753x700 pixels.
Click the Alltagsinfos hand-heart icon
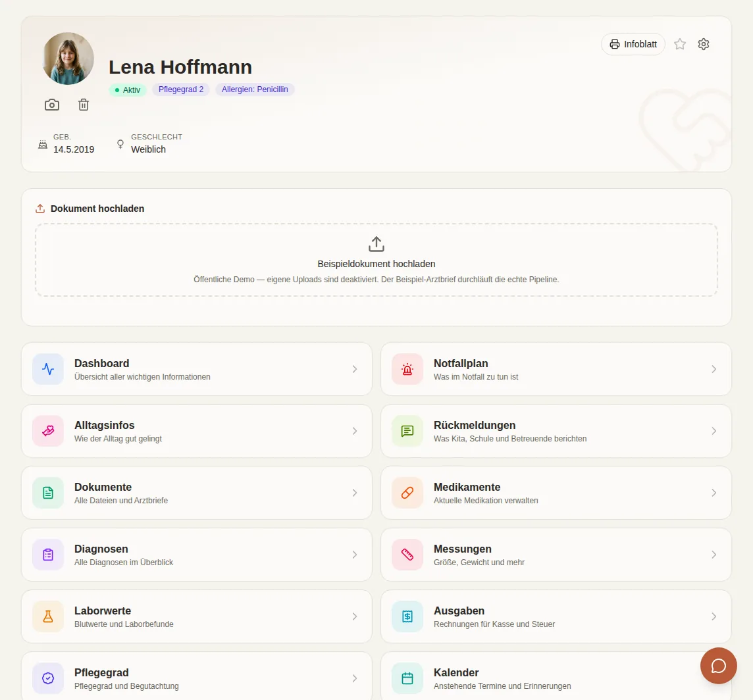tap(48, 431)
